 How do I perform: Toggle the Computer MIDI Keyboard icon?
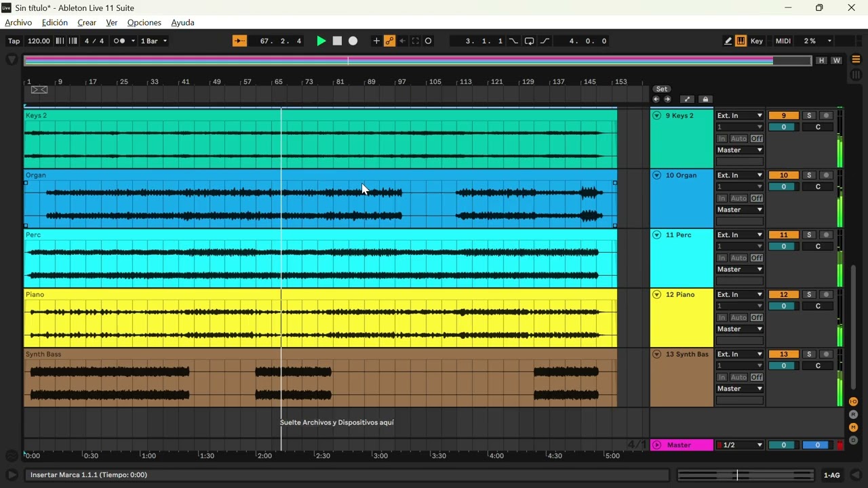[x=741, y=41]
